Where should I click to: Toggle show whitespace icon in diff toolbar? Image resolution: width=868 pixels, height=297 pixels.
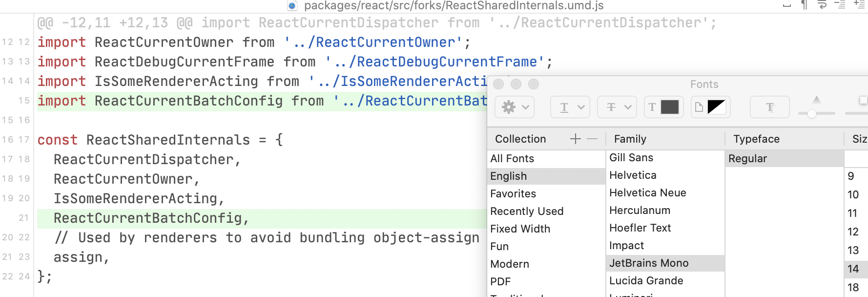click(787, 5)
